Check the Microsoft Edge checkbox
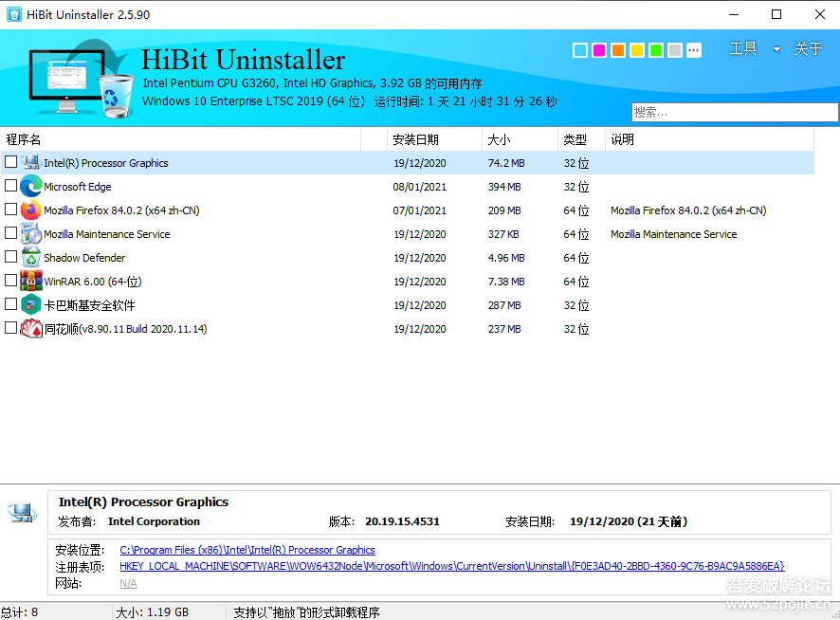The height and width of the screenshot is (620, 840). (10, 186)
